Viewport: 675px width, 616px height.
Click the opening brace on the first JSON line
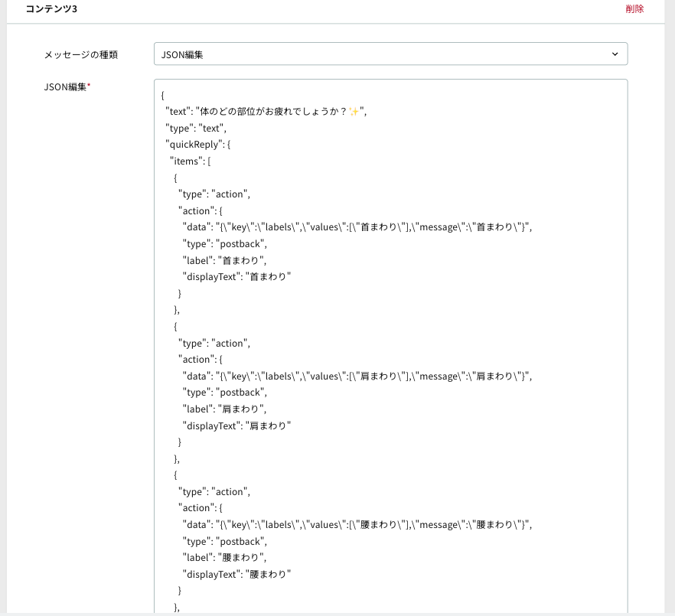point(163,96)
